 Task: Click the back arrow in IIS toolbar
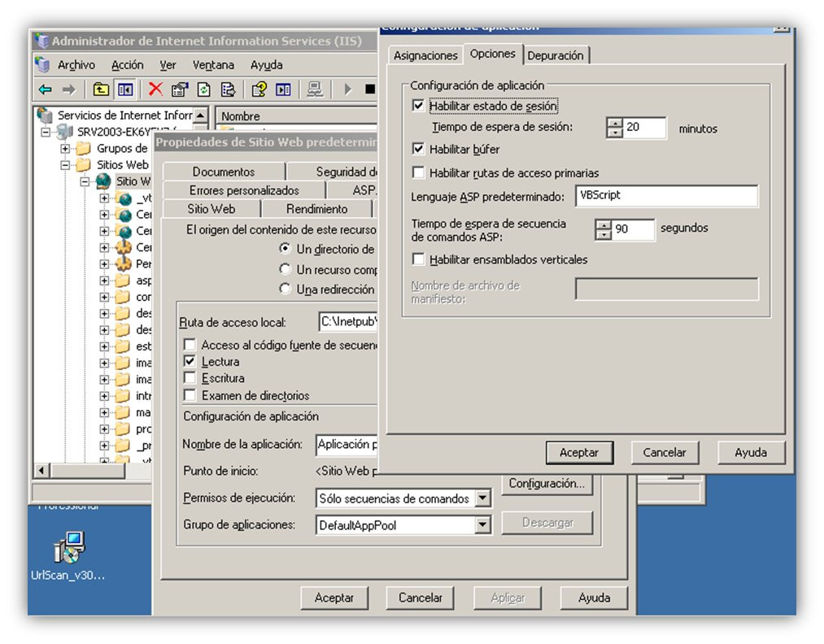(46, 89)
